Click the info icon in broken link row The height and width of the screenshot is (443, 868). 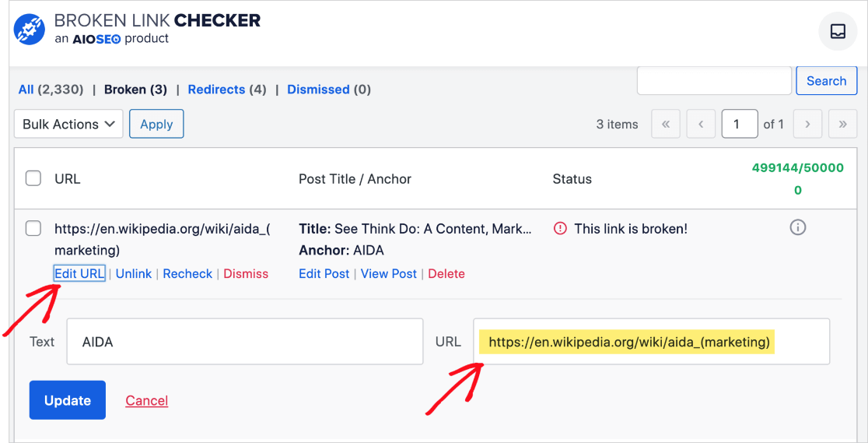pos(797,228)
